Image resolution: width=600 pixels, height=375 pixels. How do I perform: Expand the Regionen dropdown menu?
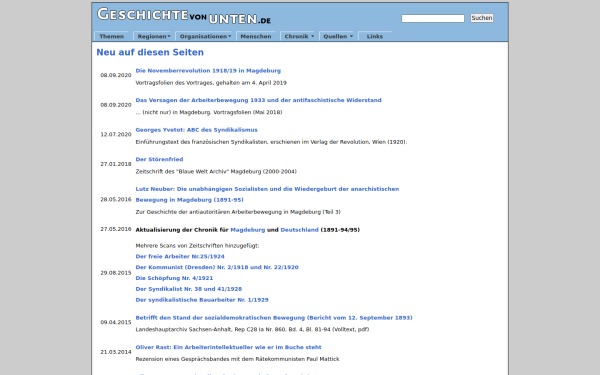(153, 36)
